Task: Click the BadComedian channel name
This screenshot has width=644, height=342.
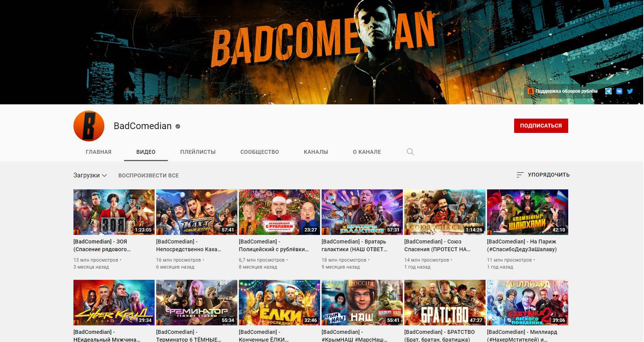Action: point(143,126)
